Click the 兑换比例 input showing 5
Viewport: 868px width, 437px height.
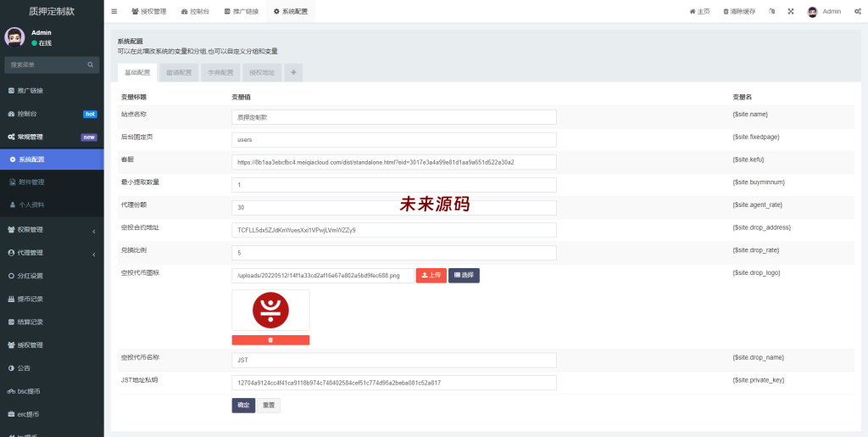click(394, 253)
